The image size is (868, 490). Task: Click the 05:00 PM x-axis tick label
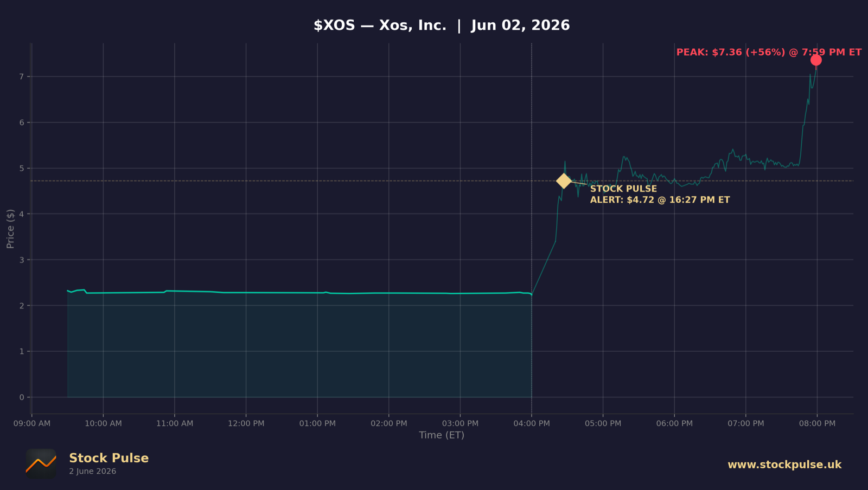603,423
